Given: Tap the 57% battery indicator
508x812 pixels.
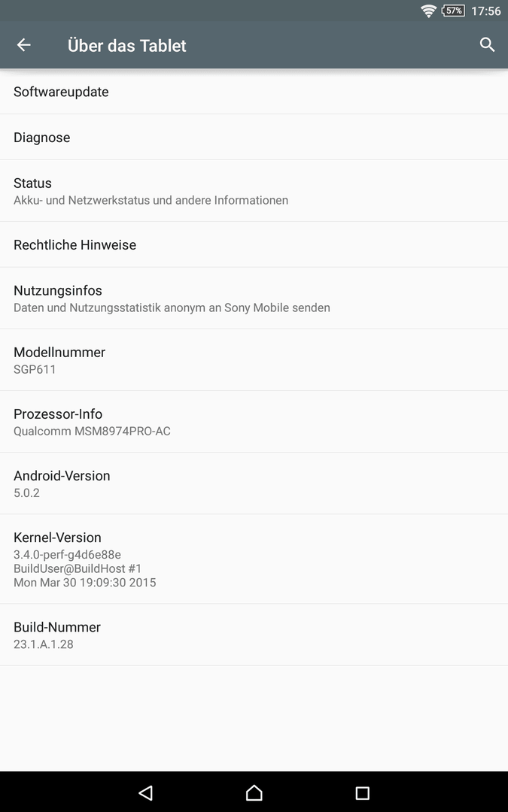Looking at the screenshot, I should [x=453, y=11].
